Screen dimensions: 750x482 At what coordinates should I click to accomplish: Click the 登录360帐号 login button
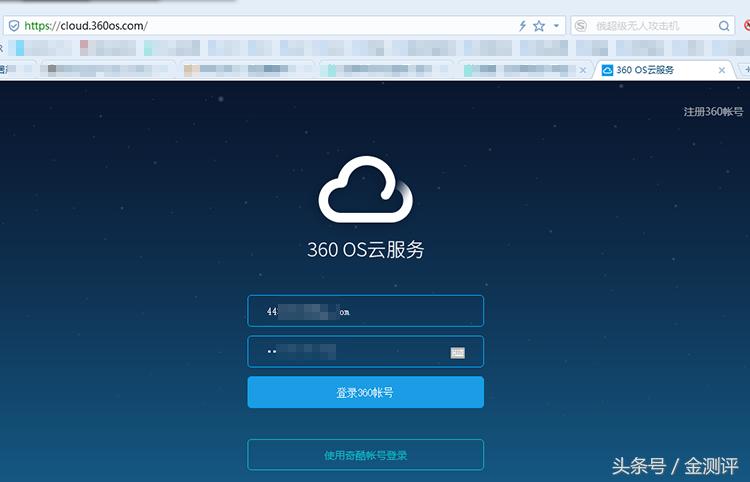[x=365, y=392]
